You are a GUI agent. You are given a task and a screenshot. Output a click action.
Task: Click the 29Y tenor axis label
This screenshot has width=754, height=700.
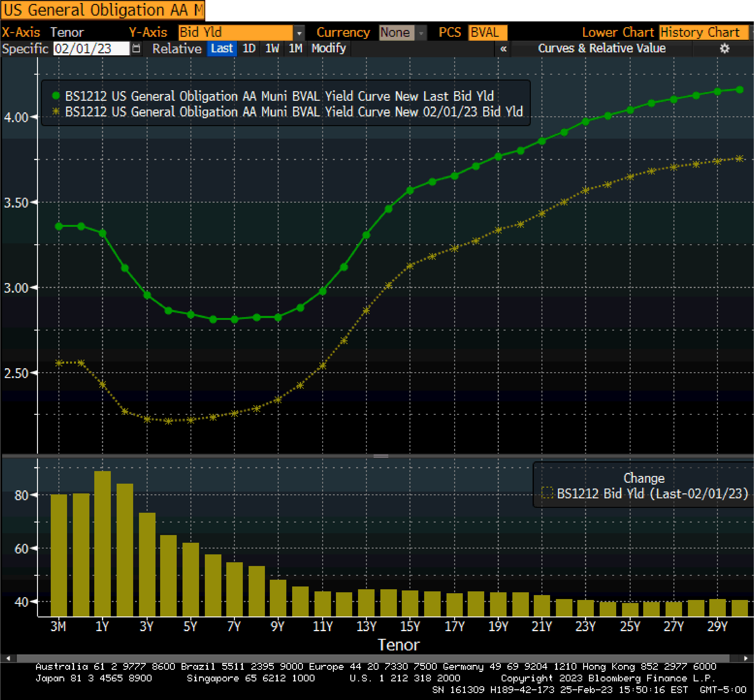point(717,626)
